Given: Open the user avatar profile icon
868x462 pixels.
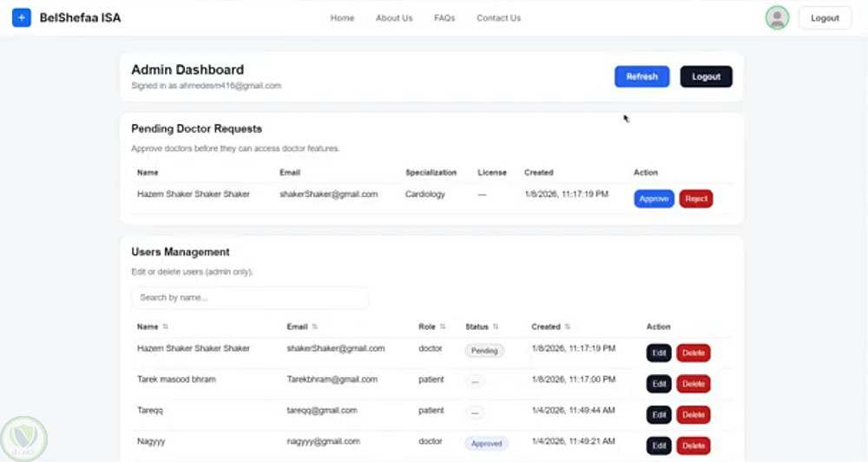Looking at the screenshot, I should [x=777, y=17].
